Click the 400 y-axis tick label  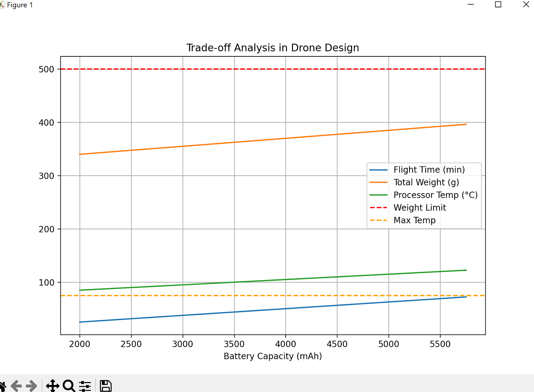[x=46, y=123]
